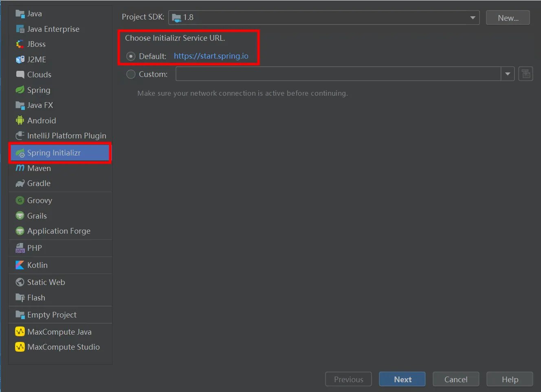
Task: Click the Java Enterprise icon
Action: click(x=20, y=29)
